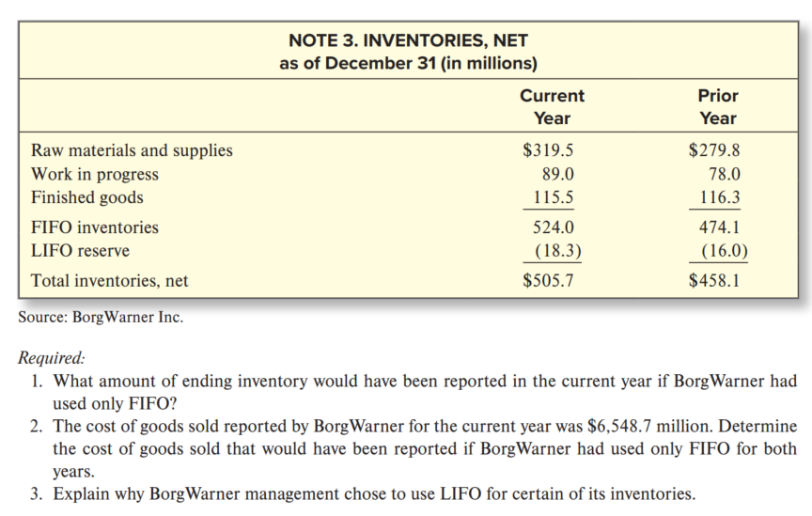Click the $458.1 prior year total
The width and height of the screenshot is (812, 516).
click(x=714, y=280)
